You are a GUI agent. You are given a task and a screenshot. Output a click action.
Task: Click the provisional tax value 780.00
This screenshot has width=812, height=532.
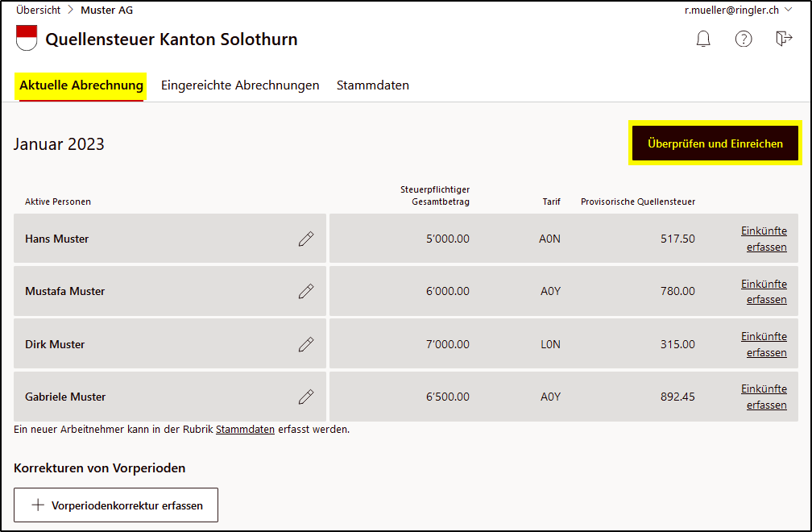pyautogui.click(x=678, y=291)
